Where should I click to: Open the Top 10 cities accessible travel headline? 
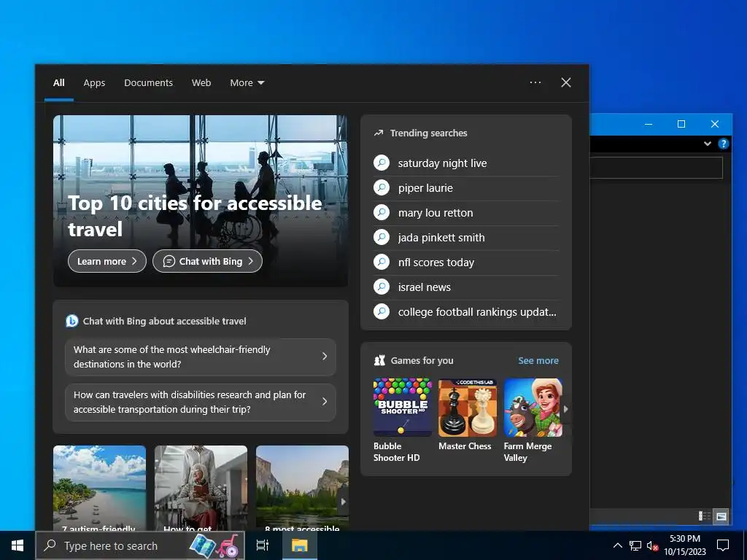pyautogui.click(x=195, y=216)
